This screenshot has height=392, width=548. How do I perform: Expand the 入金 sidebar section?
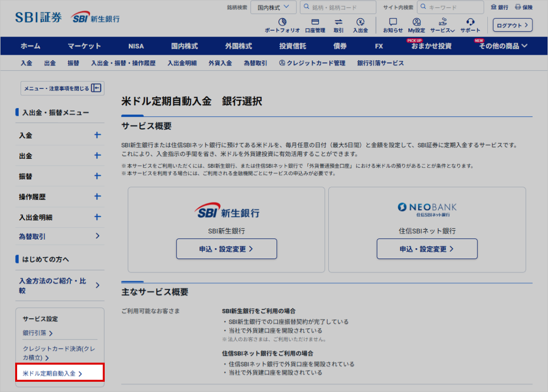[97, 135]
